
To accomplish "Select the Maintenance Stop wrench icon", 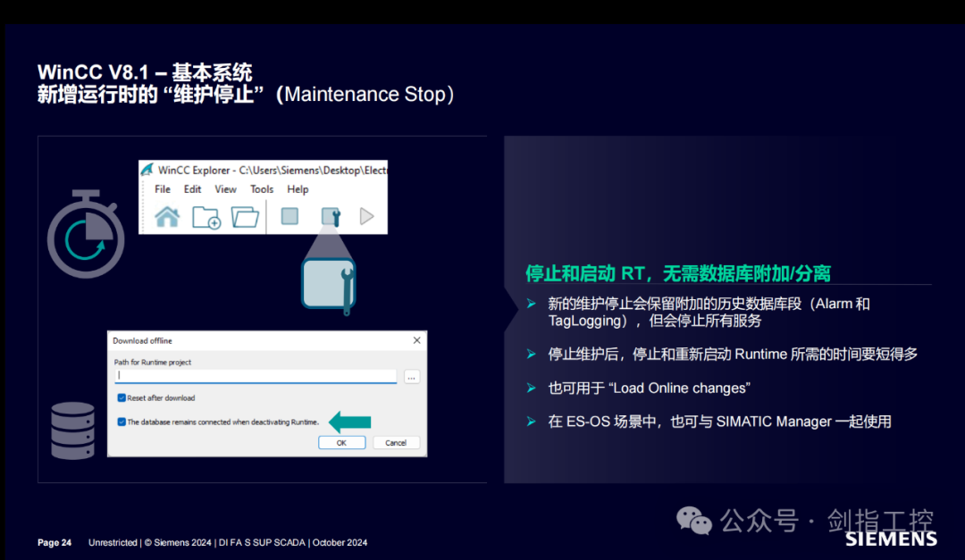I will pos(331,216).
